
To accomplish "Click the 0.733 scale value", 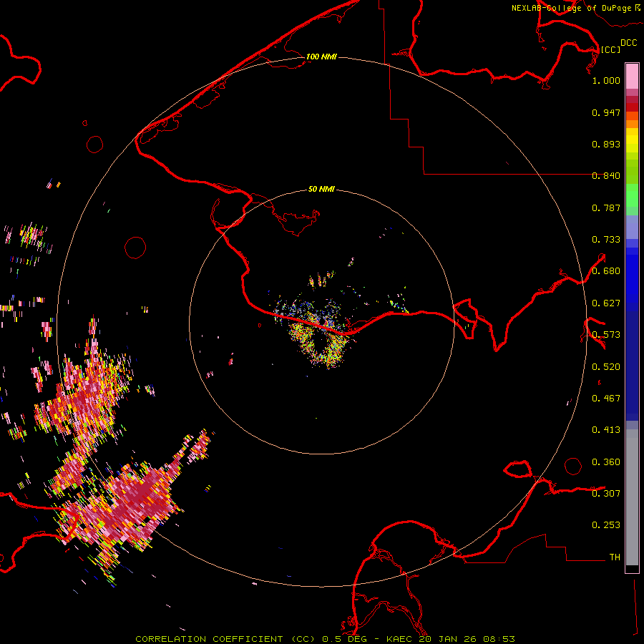I will [606, 240].
